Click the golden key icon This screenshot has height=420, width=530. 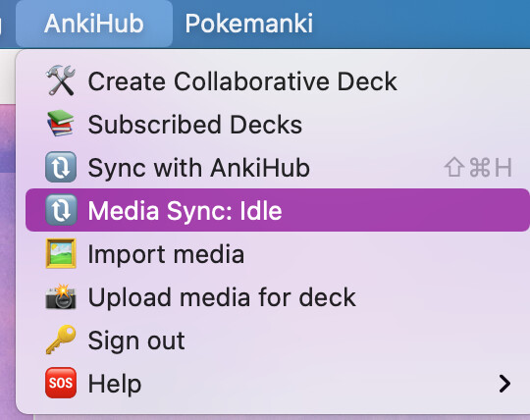(x=61, y=340)
